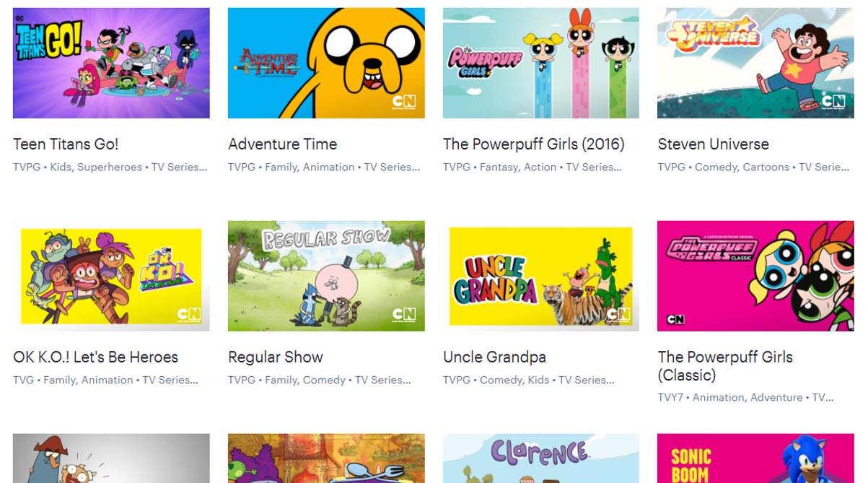
Task: Open The Powerpuff Girls (2016) thumbnail
Action: (x=540, y=63)
